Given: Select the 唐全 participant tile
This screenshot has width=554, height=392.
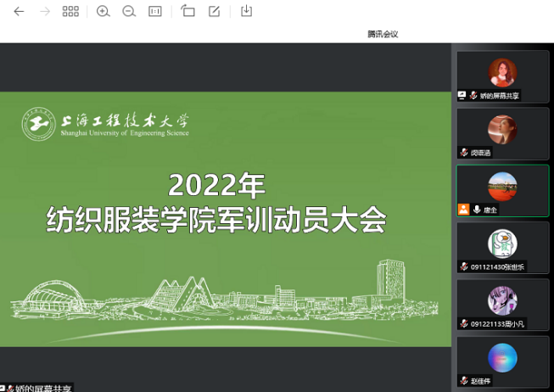Looking at the screenshot, I should point(502,190).
